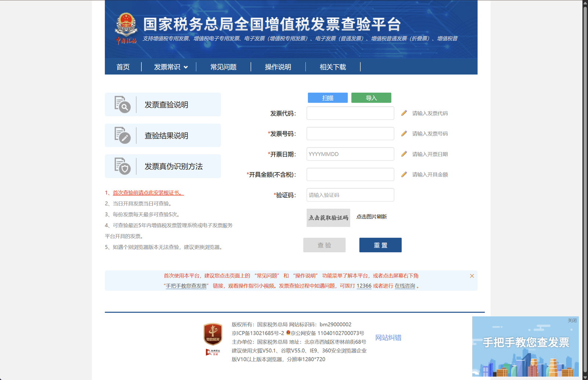The width and height of the screenshot is (588, 380).
Task: Click the 点击图片刷新 text
Action: [x=372, y=217]
